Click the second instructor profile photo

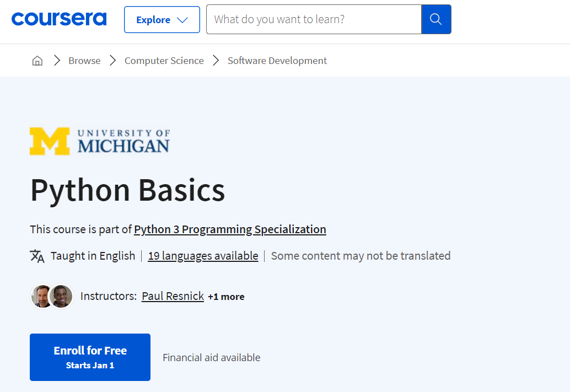point(61,296)
